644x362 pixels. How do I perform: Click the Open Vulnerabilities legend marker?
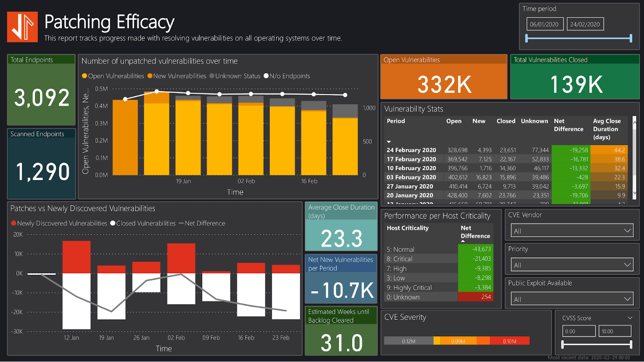point(85,76)
